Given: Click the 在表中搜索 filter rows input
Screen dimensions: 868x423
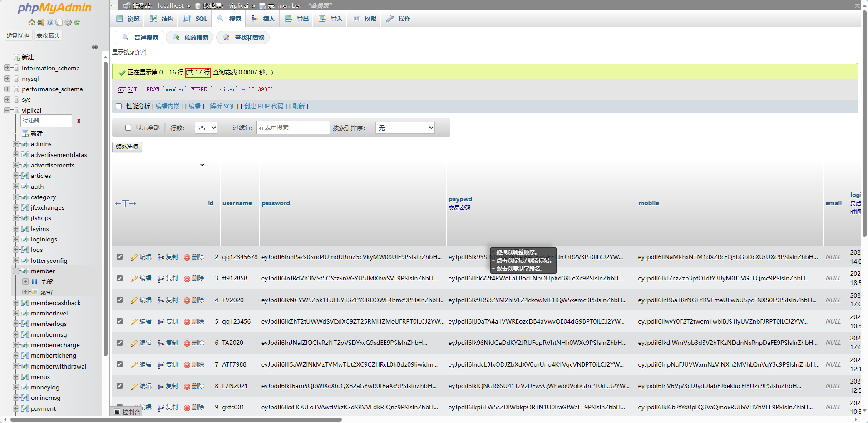Looking at the screenshot, I should [x=293, y=128].
